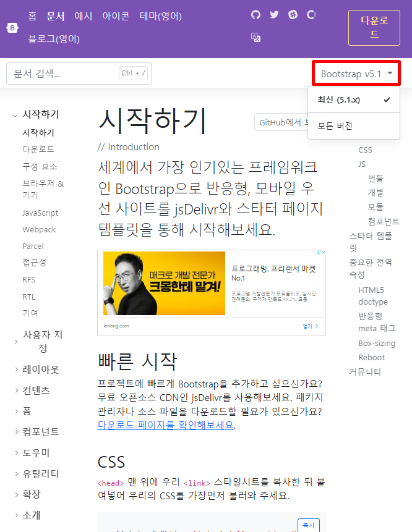This screenshot has width=412, height=532.
Task: Jump to 스타터 템플릿 in contents
Action: coord(371,242)
